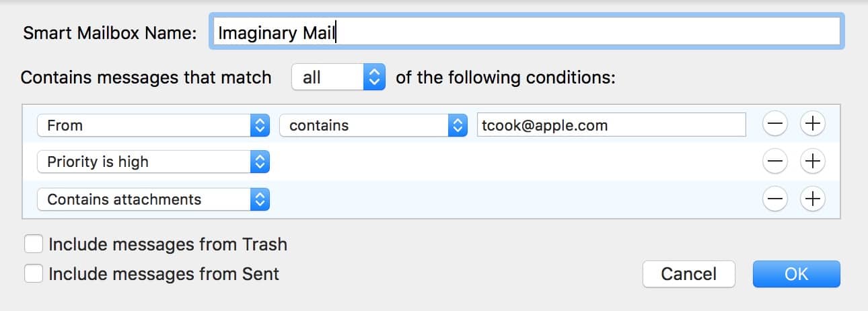Image resolution: width=868 pixels, height=311 pixels.
Task: Delete the Contains attachments condition
Action: point(775,199)
